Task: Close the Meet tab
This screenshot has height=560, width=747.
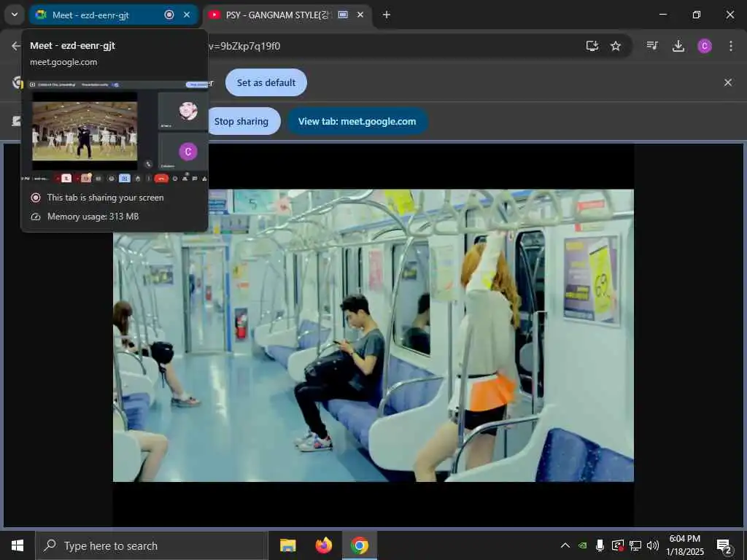Action: [187, 15]
